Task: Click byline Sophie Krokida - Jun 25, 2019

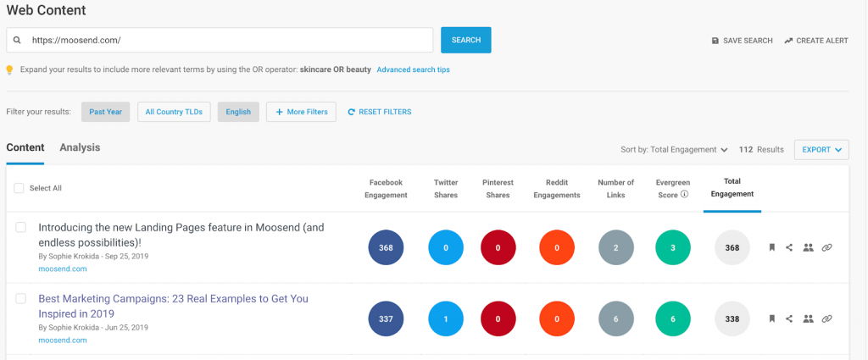Action: pyautogui.click(x=93, y=327)
